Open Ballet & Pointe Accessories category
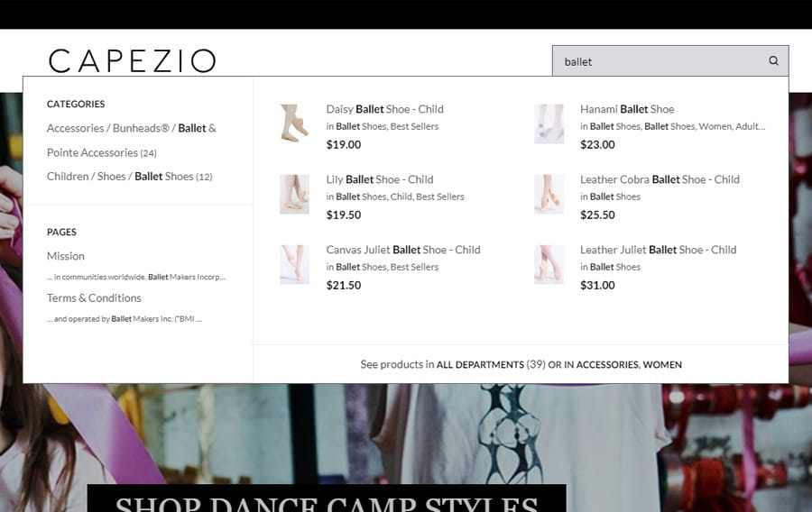This screenshot has width=812, height=512. (132, 140)
